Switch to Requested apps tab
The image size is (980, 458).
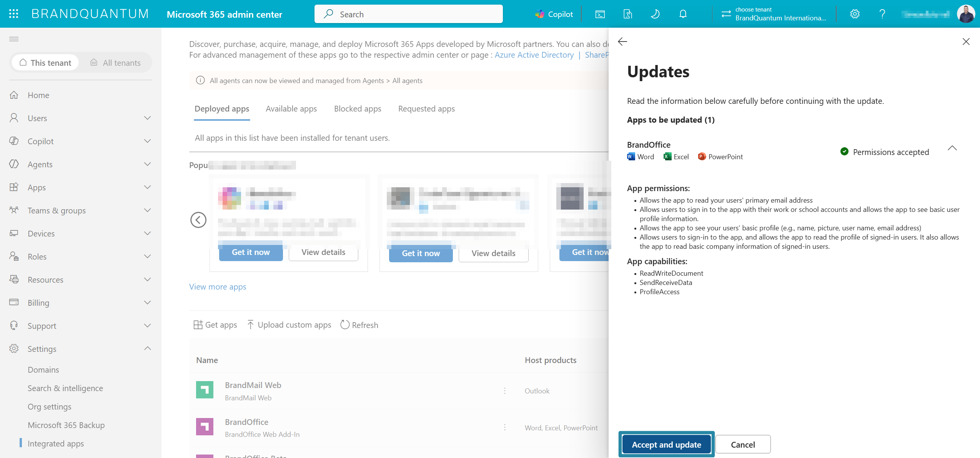click(426, 109)
